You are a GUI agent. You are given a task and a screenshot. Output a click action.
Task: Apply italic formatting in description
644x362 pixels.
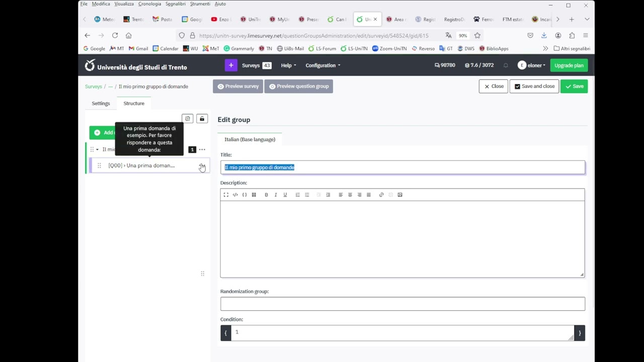coord(276,195)
